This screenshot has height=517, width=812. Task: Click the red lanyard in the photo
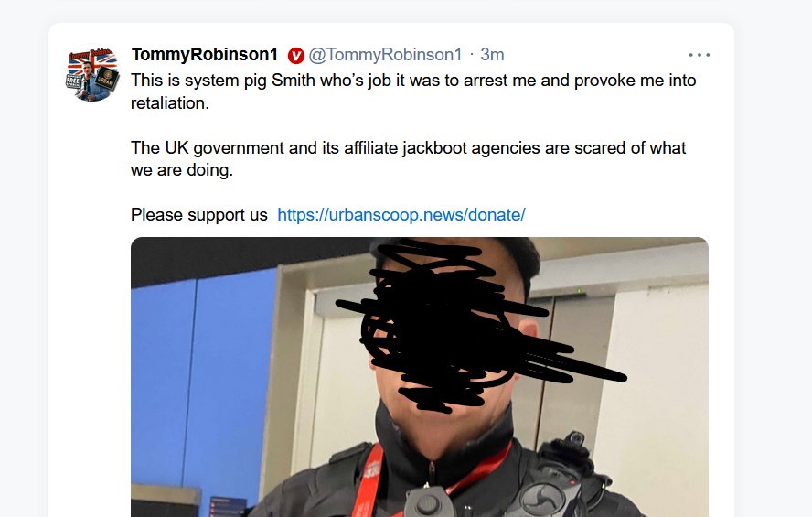[369, 482]
